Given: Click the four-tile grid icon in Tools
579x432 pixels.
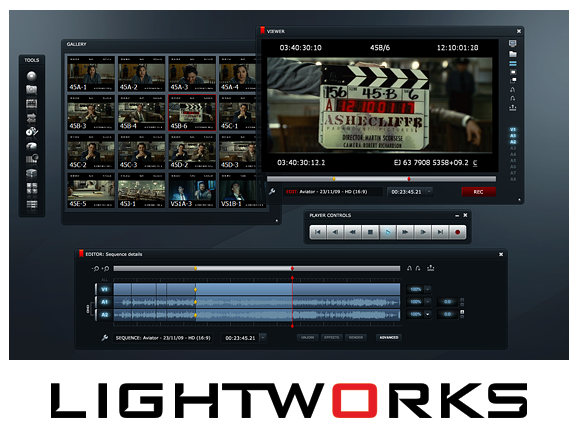Looking at the screenshot, I should point(32,188).
